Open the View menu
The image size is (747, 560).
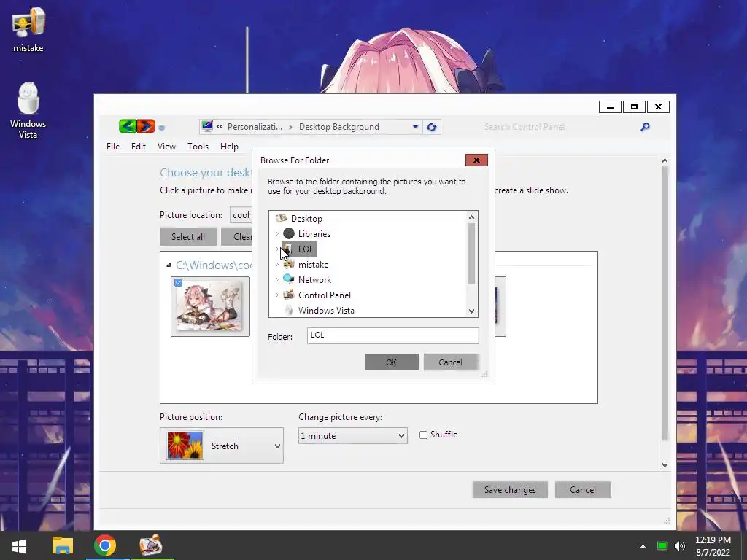coord(167,146)
